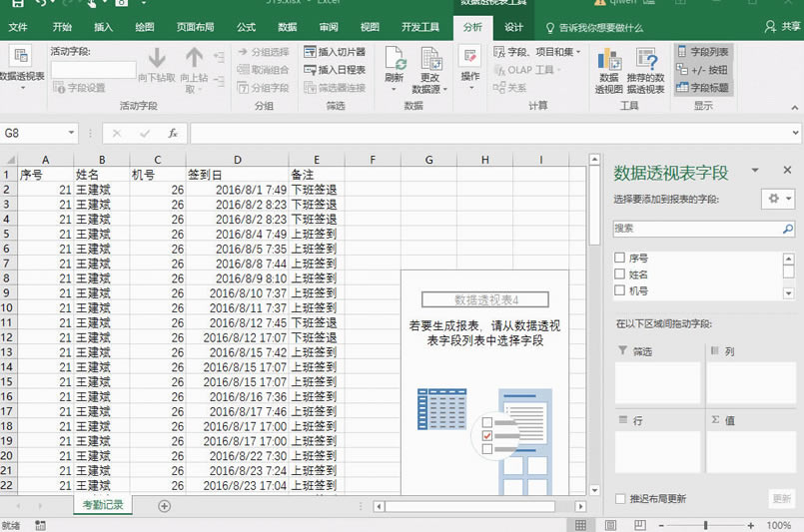Check the 姓名 field checkbox
This screenshot has height=532, width=804.
(619, 274)
